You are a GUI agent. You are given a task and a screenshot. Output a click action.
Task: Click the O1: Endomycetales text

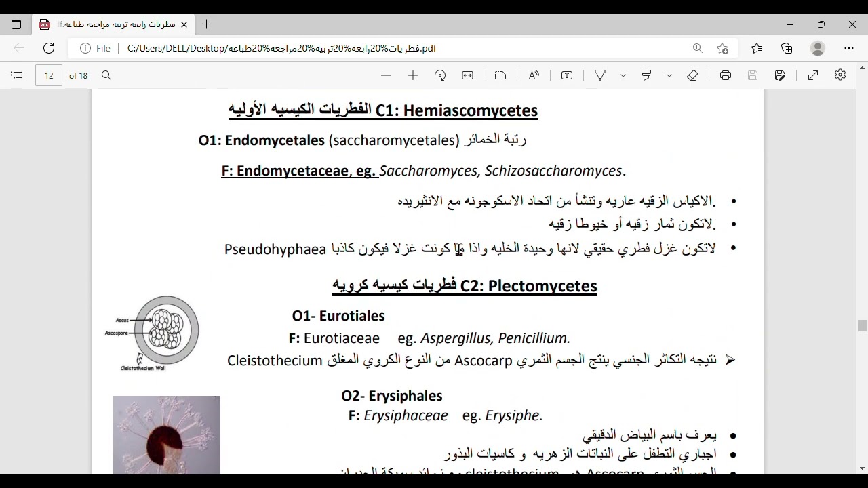coord(262,140)
